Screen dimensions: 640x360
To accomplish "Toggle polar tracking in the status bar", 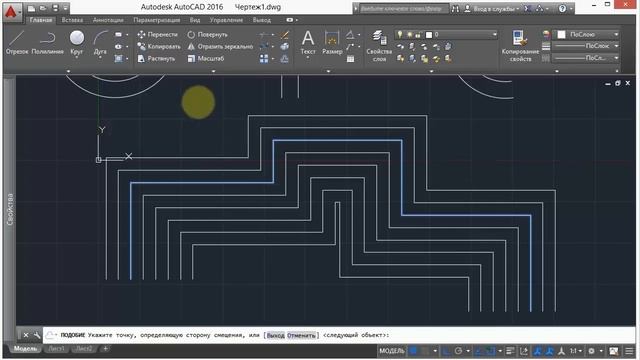I will (x=458, y=351).
